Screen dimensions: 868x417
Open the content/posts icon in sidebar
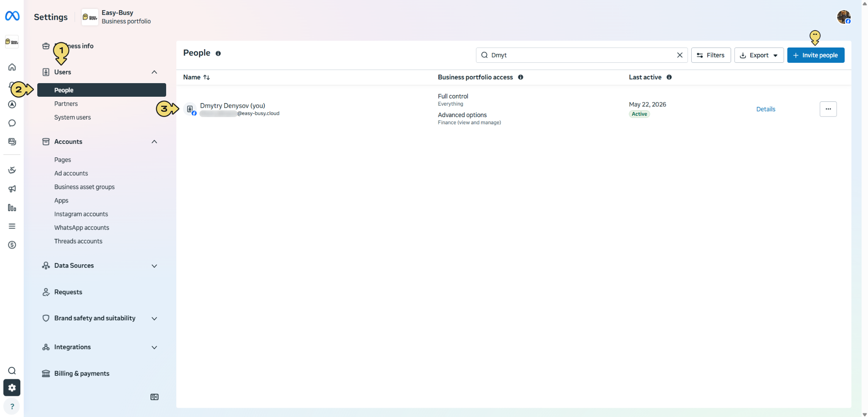click(x=12, y=142)
